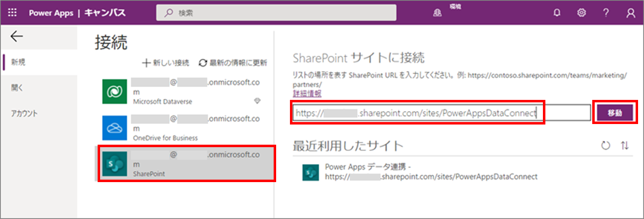Open the 環境 environment picker icon

437,13
